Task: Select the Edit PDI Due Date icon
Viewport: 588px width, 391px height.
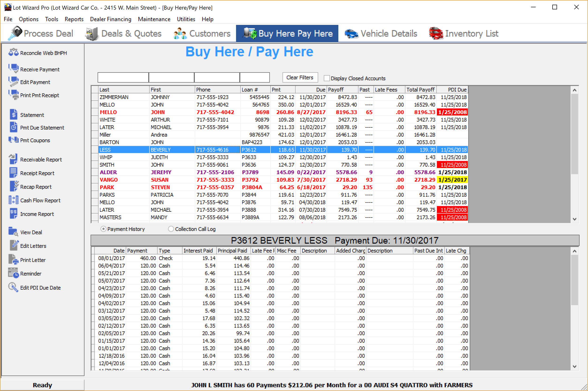Action: pos(13,287)
